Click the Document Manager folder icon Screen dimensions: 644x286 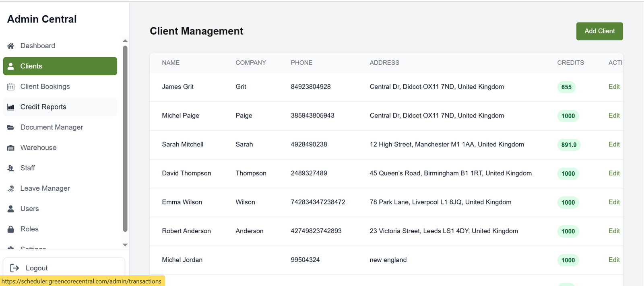click(x=11, y=128)
